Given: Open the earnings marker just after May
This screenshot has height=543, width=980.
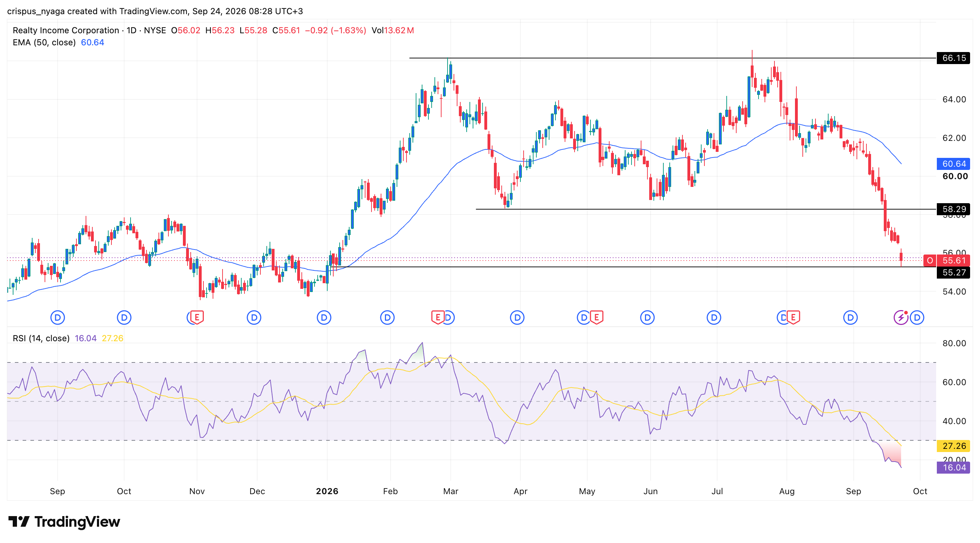Looking at the screenshot, I should point(596,318).
